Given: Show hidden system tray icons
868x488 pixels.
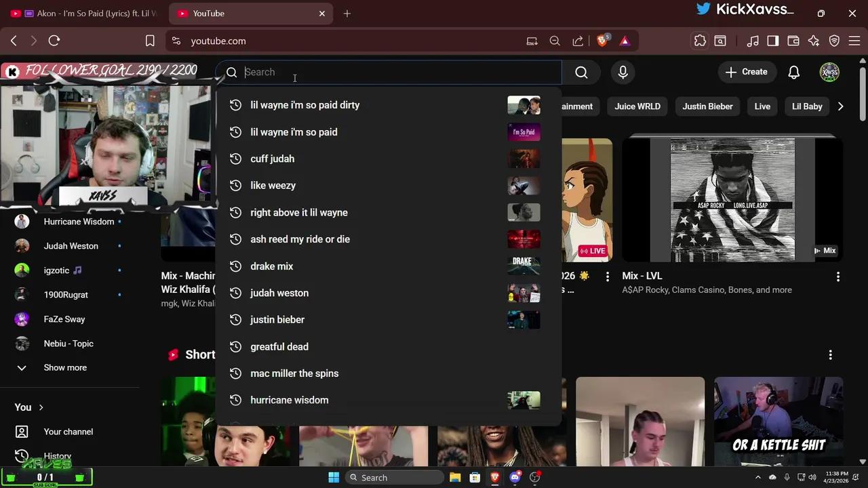Looking at the screenshot, I should (758, 478).
